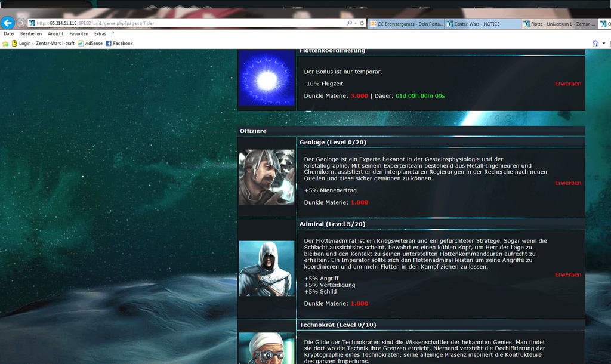611x364 pixels.
Task: Open the Favoriten menu
Action: (x=79, y=34)
